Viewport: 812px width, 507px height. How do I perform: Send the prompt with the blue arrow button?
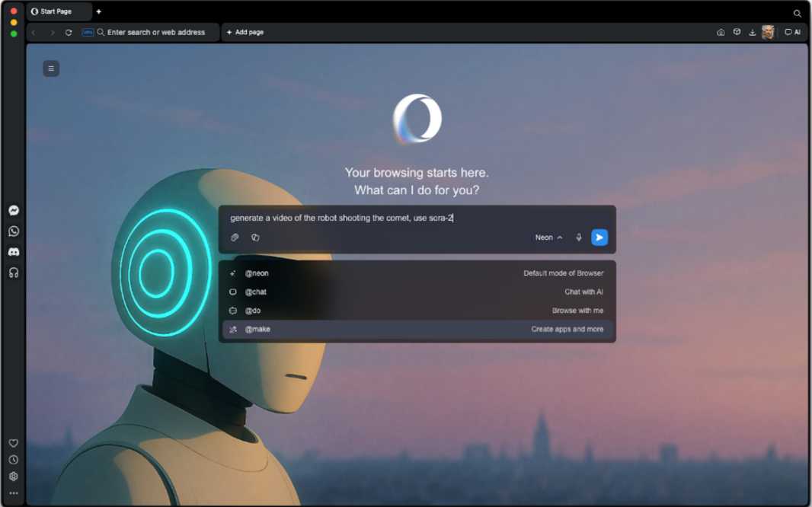599,238
